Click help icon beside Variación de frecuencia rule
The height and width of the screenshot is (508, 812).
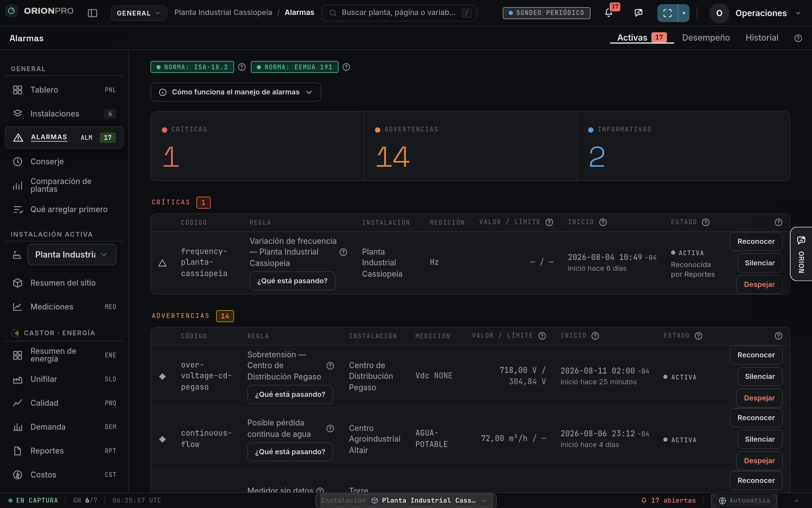343,252
